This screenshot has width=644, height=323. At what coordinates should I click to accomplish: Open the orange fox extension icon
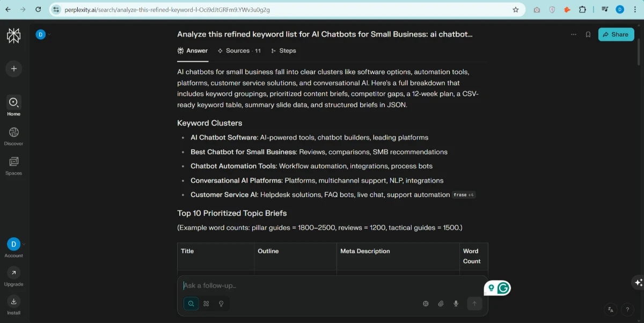pyautogui.click(x=567, y=9)
